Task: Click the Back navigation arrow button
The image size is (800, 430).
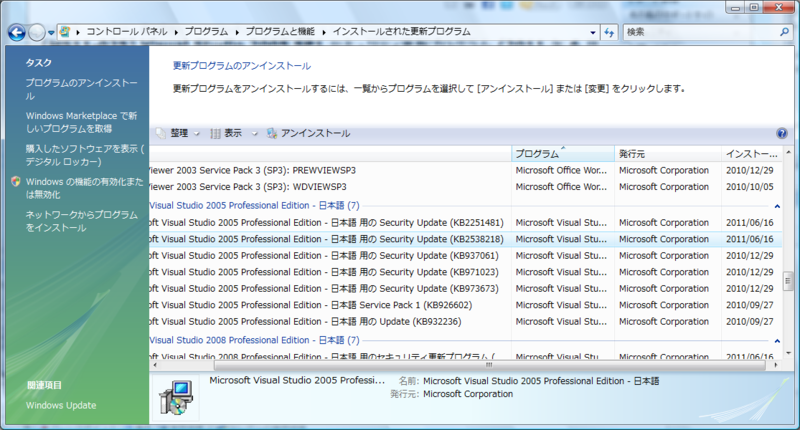Action: click(16, 33)
